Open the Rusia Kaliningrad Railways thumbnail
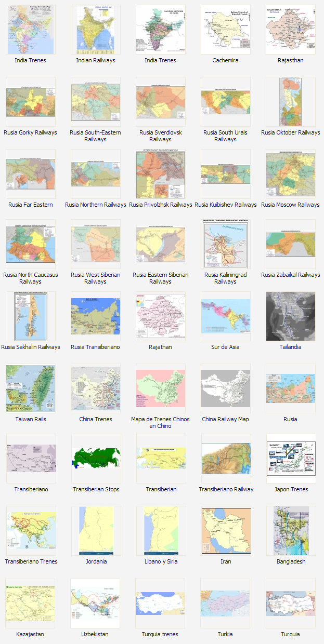Viewport: 324px width, 644px height. tap(226, 244)
